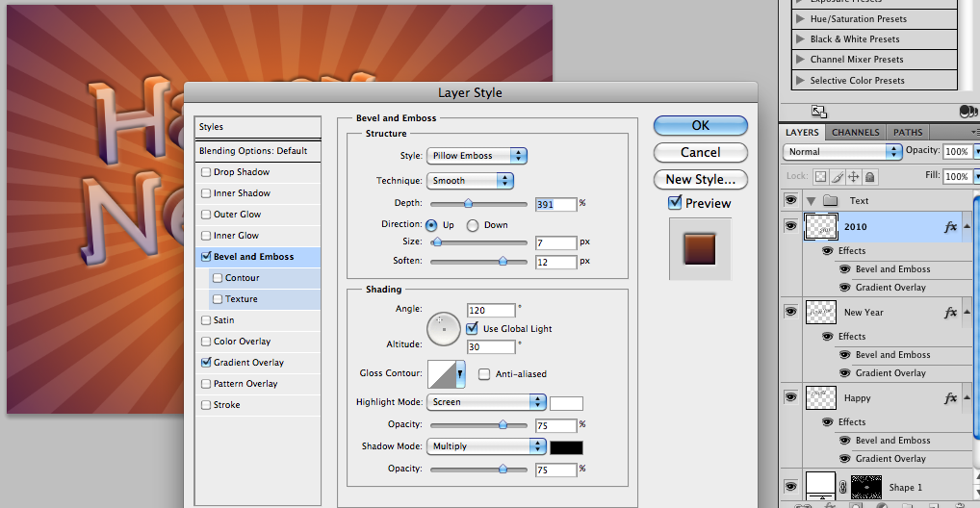Click lock all padlock icon
980x508 pixels.
(x=869, y=176)
